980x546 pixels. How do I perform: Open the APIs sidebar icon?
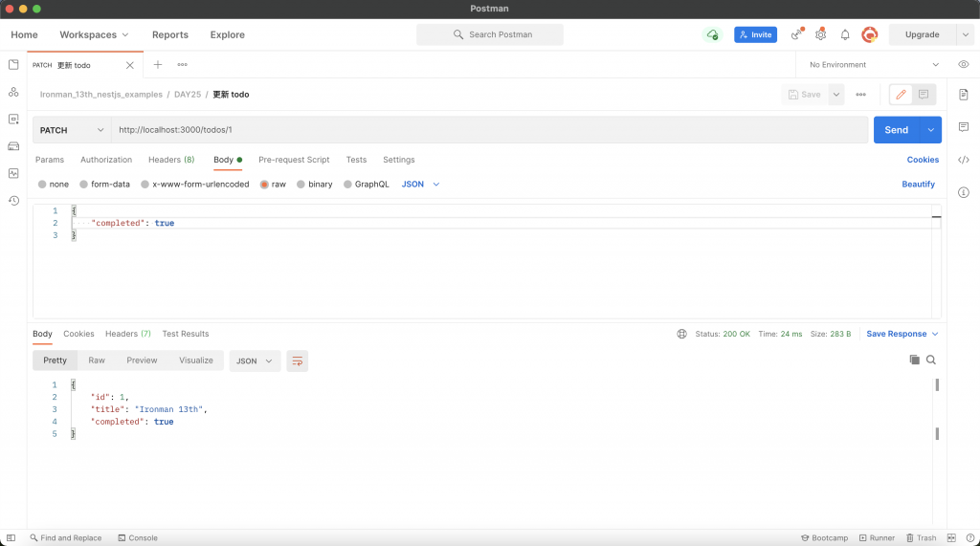click(13, 92)
